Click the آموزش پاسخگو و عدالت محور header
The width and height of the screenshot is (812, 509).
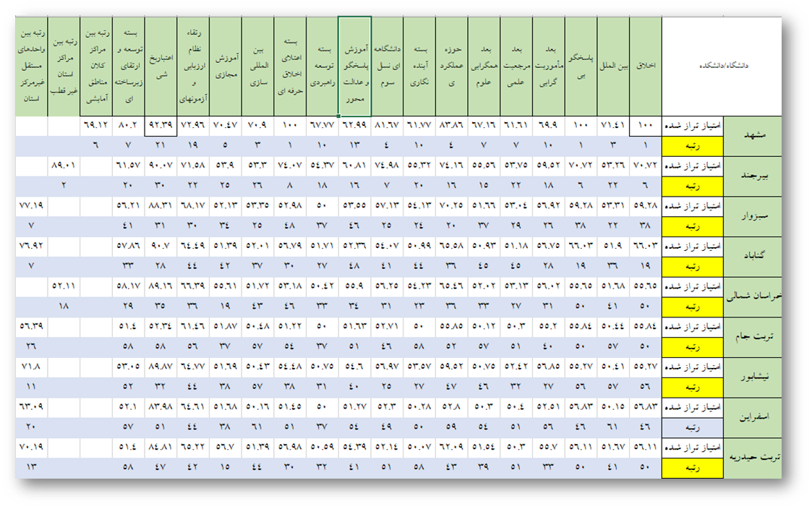(x=354, y=67)
